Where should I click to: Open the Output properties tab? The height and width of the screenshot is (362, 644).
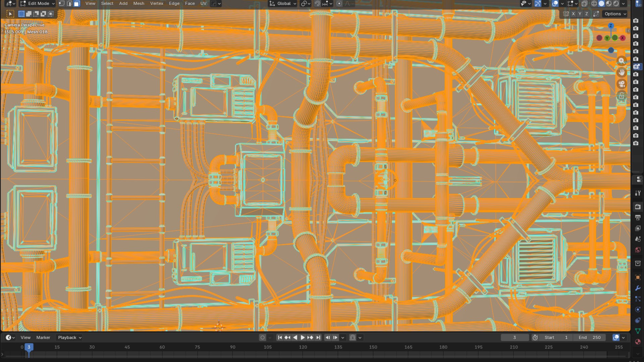click(638, 218)
